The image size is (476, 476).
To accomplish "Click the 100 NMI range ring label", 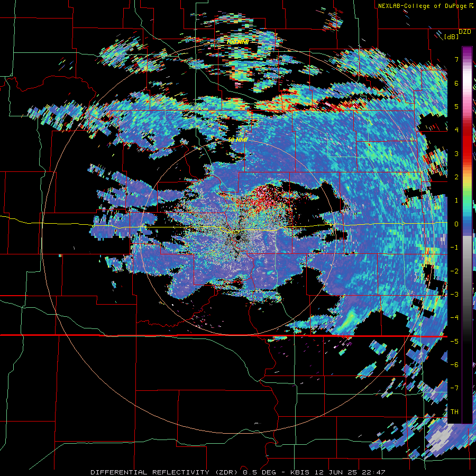I will (x=237, y=42).
